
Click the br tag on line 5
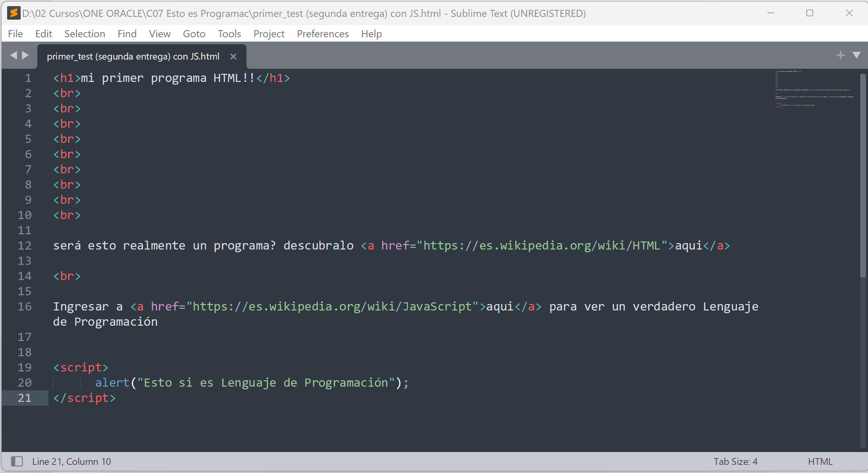pos(67,139)
